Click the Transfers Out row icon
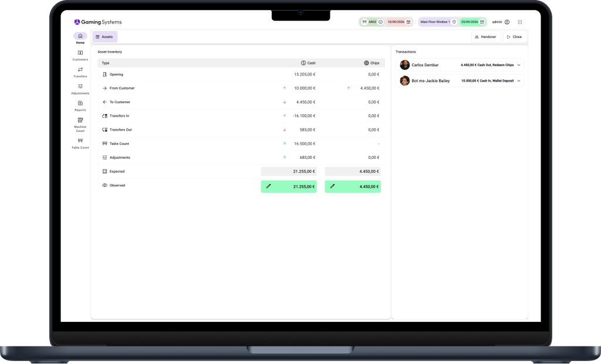Image resolution: width=601 pixels, height=364 pixels. coord(104,130)
